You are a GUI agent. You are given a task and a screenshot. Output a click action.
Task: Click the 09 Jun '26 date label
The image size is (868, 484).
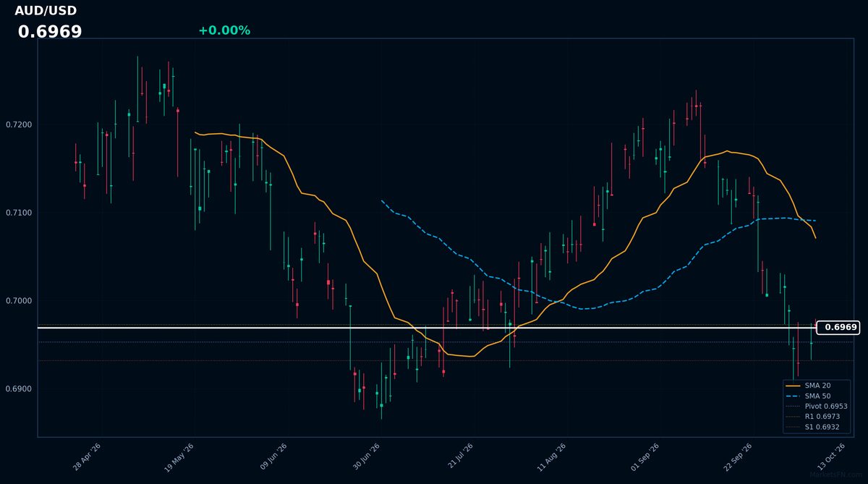(x=273, y=457)
